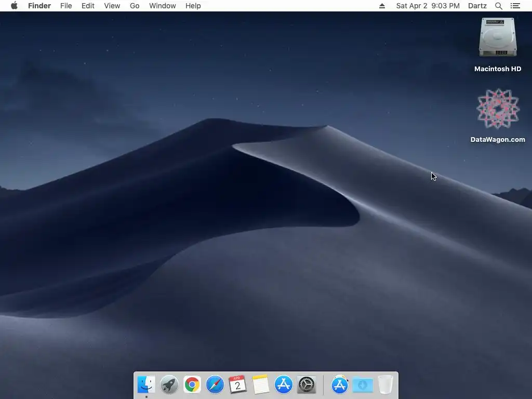532x399 pixels.
Task: Open Applications folder stack in Dock
Action: click(340, 385)
